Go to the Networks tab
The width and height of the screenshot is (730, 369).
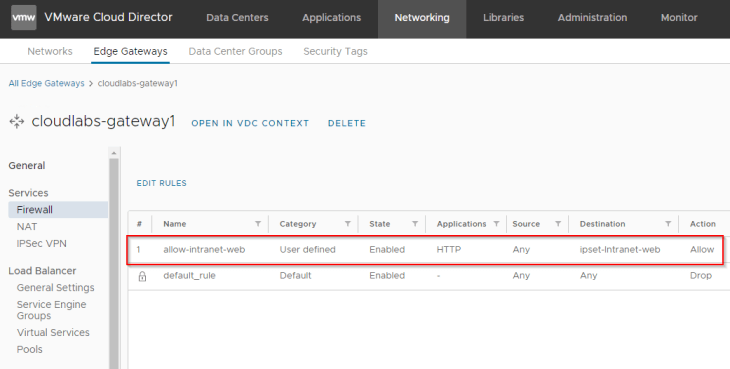click(x=50, y=51)
